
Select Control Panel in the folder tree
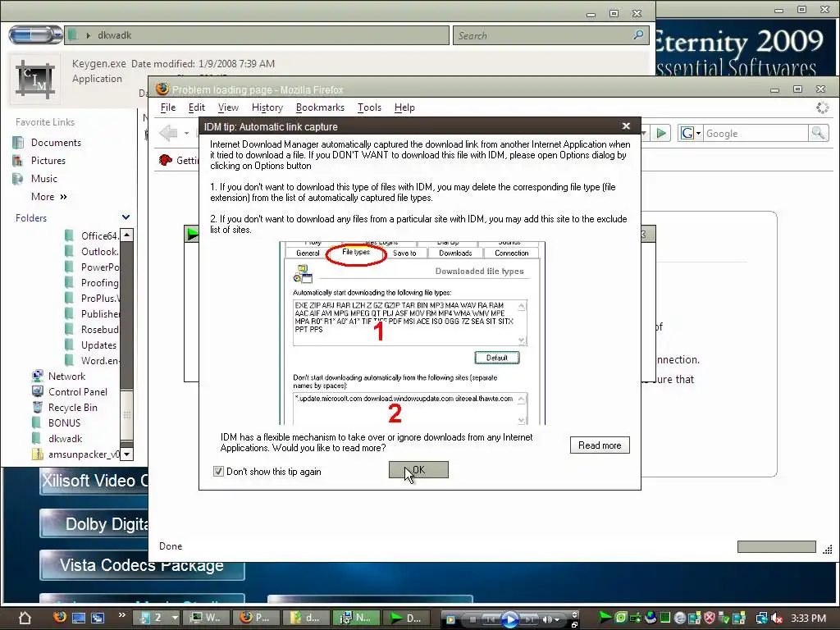pos(71,391)
